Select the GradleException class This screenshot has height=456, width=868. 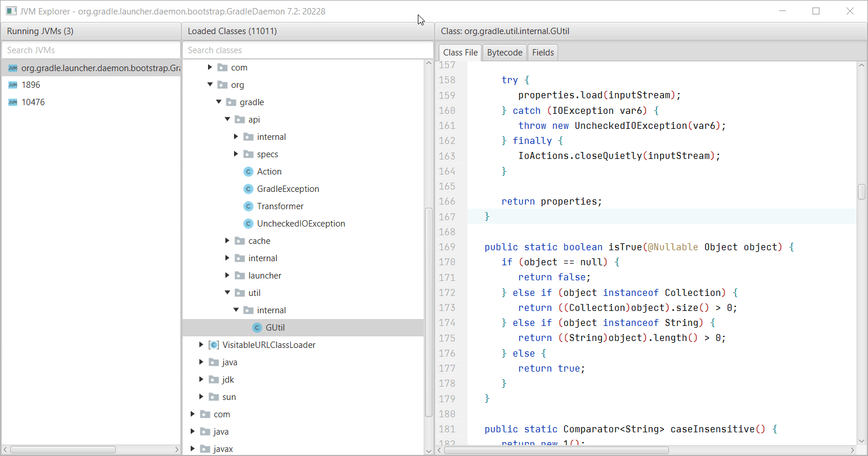288,189
